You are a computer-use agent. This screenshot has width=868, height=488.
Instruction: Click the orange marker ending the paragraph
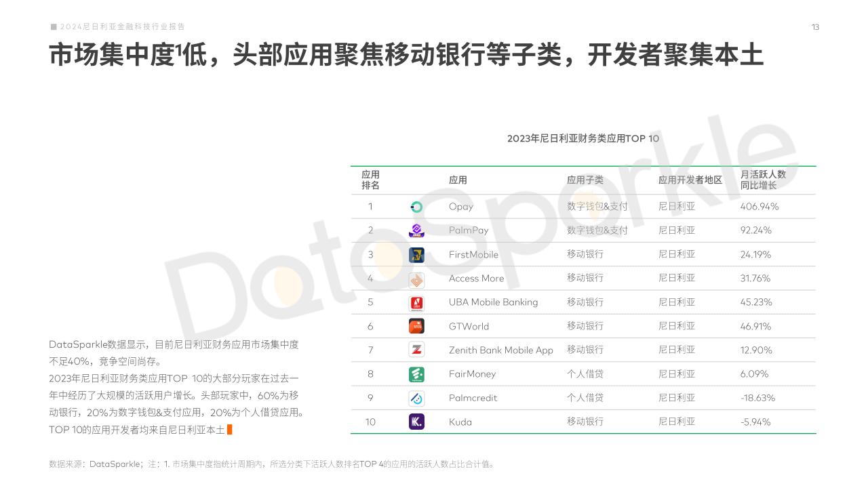(x=230, y=429)
